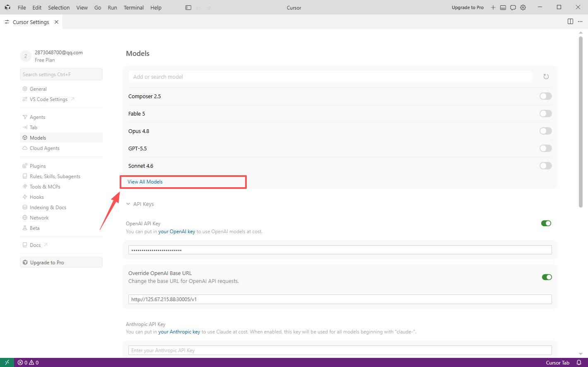Go to Network settings
The width and height of the screenshot is (588, 367).
coord(61,218)
